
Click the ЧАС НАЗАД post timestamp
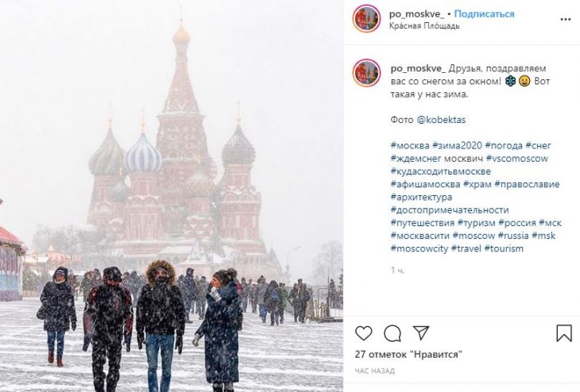point(375,371)
